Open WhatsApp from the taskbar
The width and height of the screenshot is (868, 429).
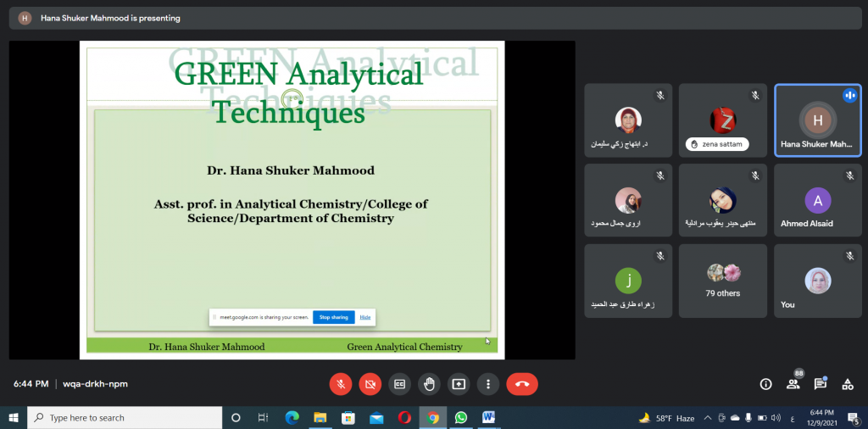[x=460, y=418]
